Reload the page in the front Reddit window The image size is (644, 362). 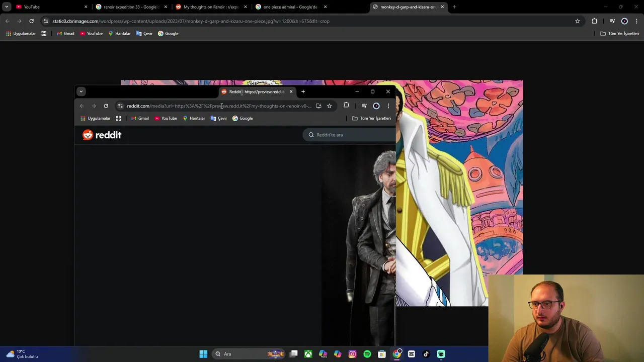coord(106,106)
